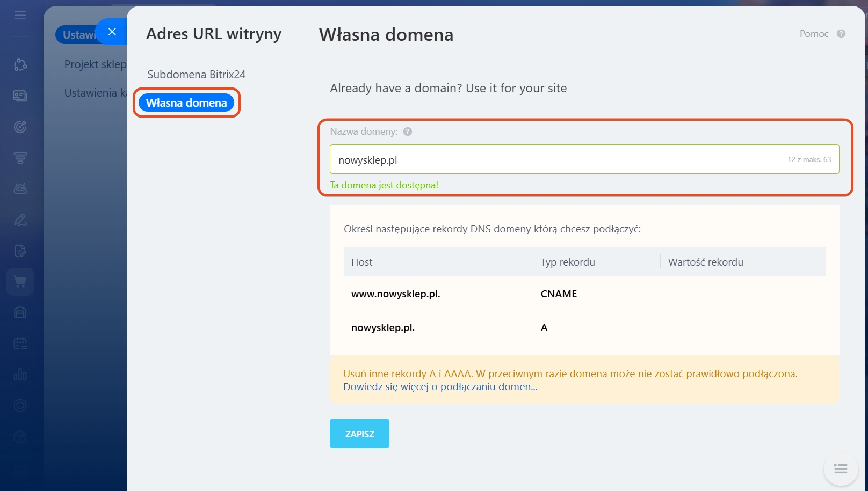This screenshot has height=491, width=868.
Task: Open the floating list menu button
Action: pos(841,468)
